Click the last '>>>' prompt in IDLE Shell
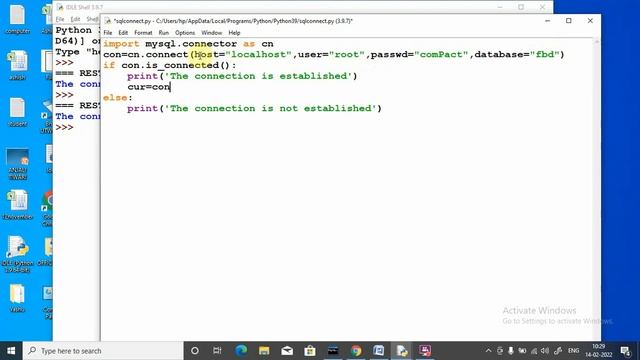 pos(64,127)
